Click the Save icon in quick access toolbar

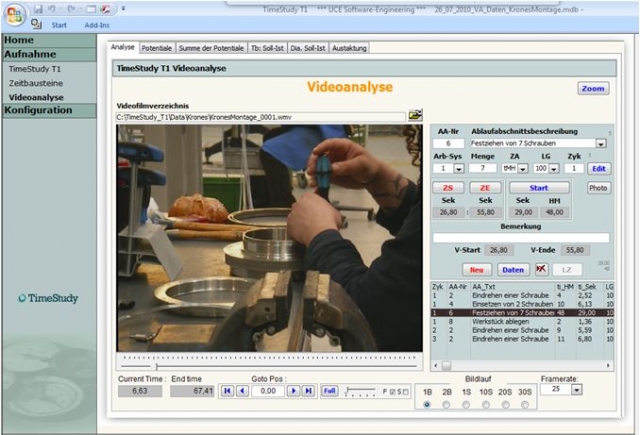37,8
